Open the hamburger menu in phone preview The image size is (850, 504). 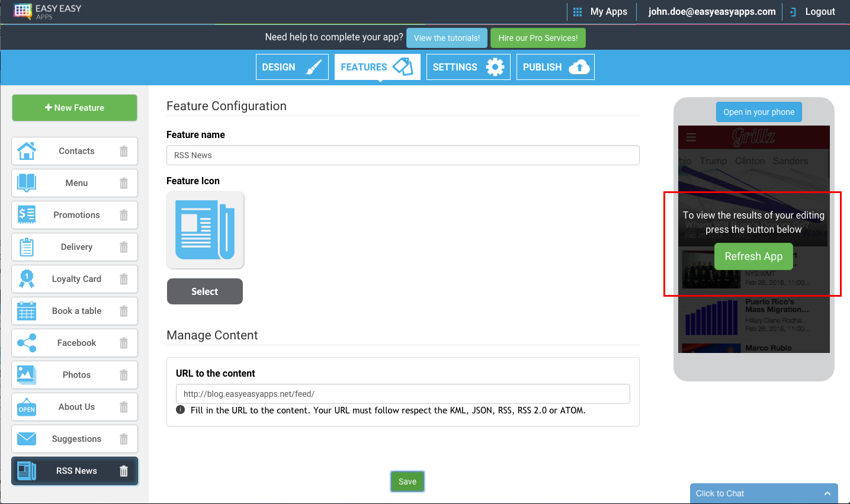691,137
